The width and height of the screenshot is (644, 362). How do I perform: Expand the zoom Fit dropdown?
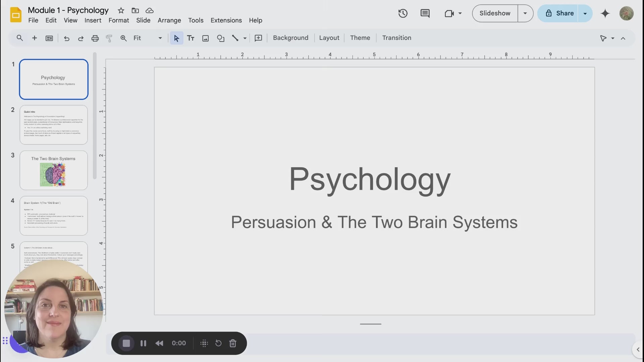click(x=160, y=38)
